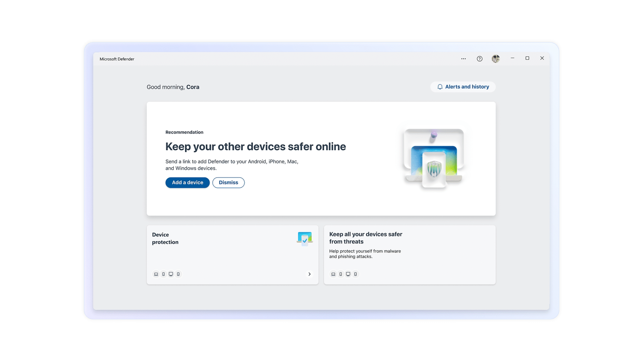Click 'Keep all your devices safer from threats'
Viewport: 644px width, 362px height.
pyautogui.click(x=366, y=238)
